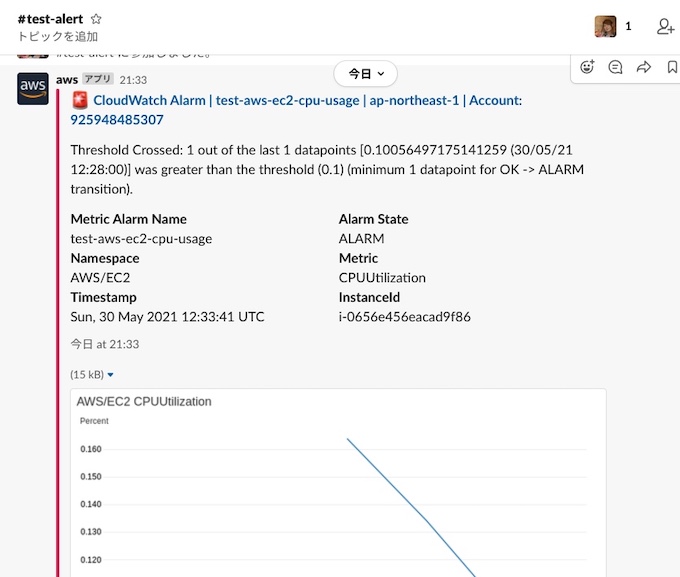680x577 pixels.
Task: Click the member count 1
Action: (628, 26)
